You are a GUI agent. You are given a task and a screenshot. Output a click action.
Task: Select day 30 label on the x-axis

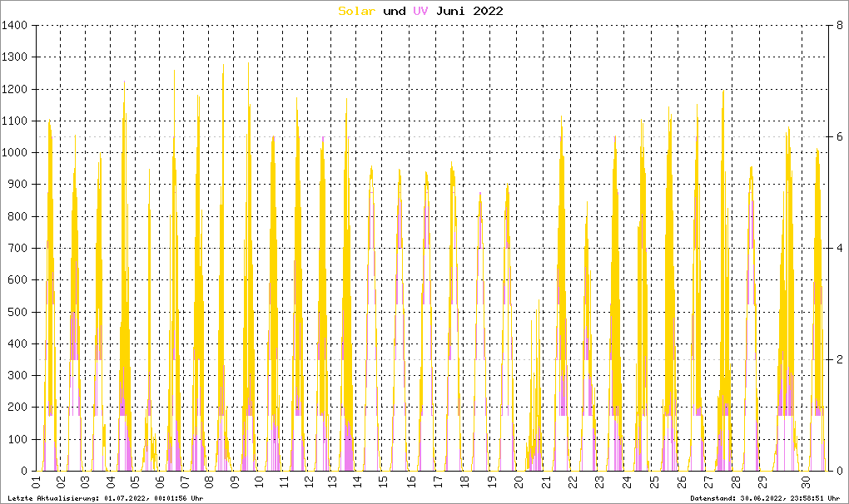tap(805, 482)
